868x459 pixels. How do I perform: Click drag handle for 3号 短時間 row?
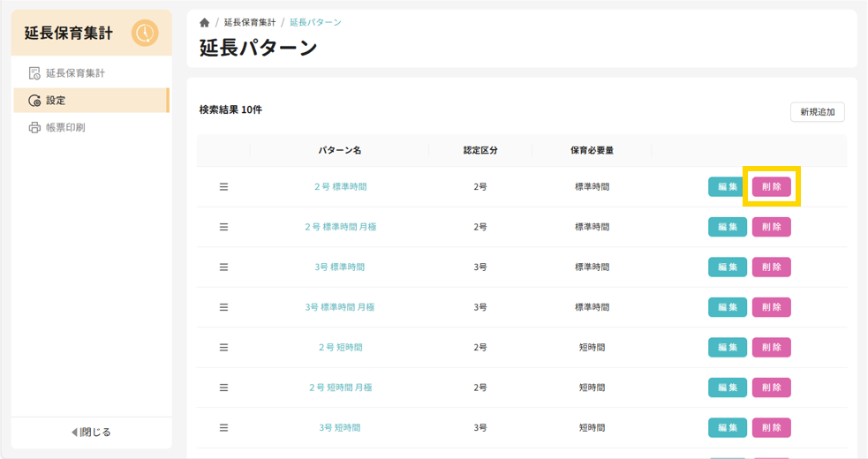coord(223,428)
